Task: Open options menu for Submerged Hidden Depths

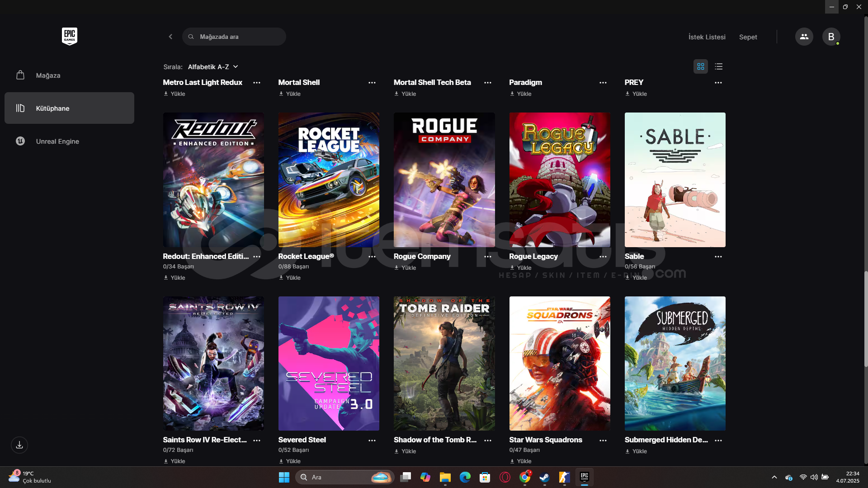Action: (718, 441)
